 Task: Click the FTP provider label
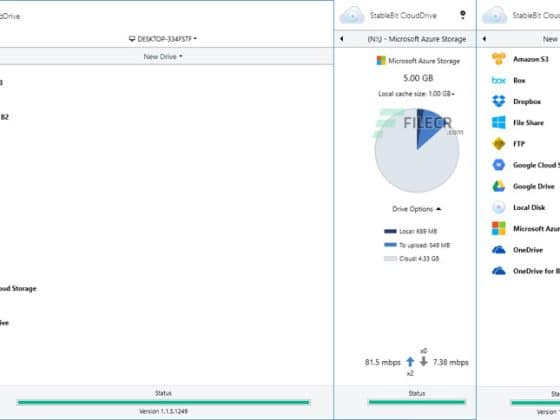click(519, 144)
